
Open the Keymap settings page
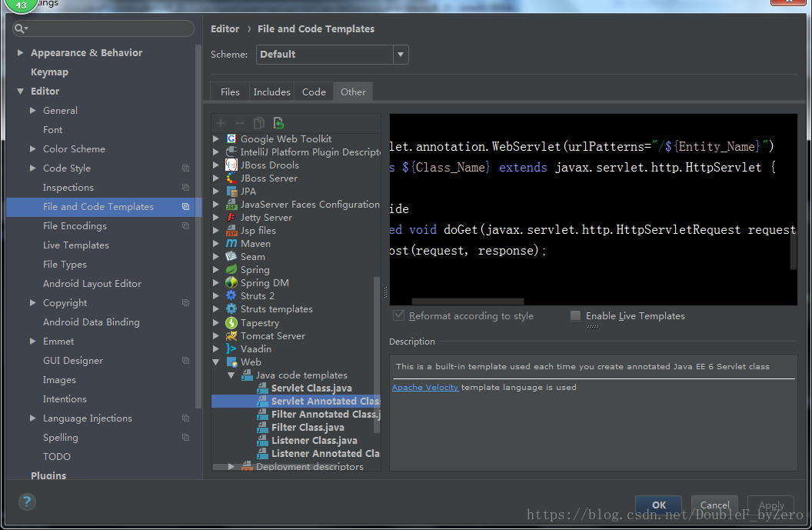50,72
